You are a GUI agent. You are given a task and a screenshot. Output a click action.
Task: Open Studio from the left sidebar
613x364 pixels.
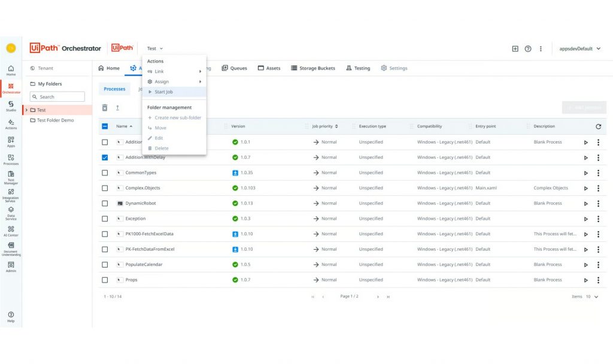(11, 106)
